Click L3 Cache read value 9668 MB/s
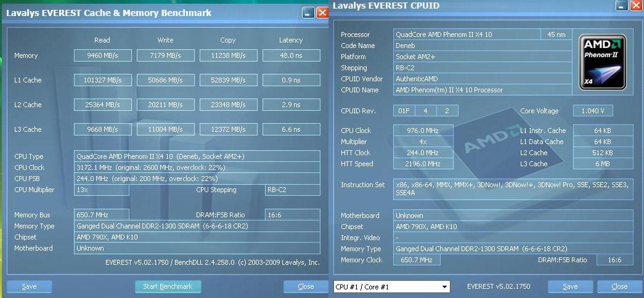 [x=103, y=129]
